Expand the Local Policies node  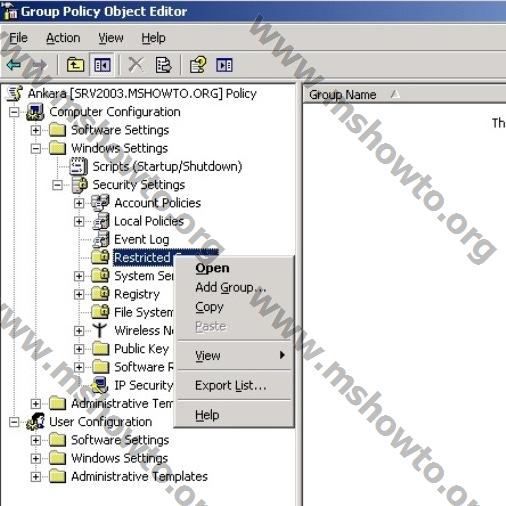[79, 221]
